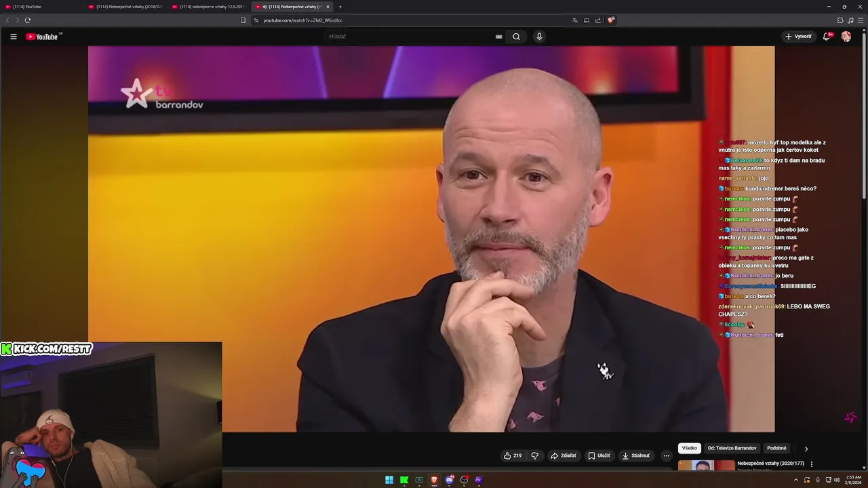Close the active Nebezpečné vztahy tab
Viewport: 868px width, 488px height.
point(328,7)
